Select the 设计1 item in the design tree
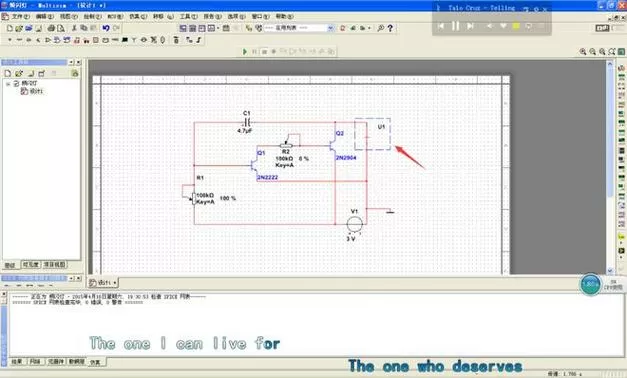Image resolution: width=627 pixels, height=378 pixels. click(36, 91)
